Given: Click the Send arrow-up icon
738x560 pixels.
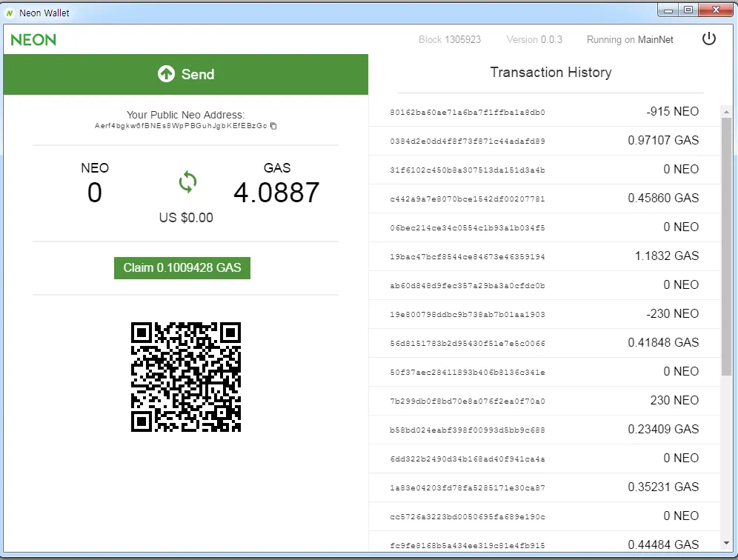Looking at the screenshot, I should pyautogui.click(x=166, y=74).
